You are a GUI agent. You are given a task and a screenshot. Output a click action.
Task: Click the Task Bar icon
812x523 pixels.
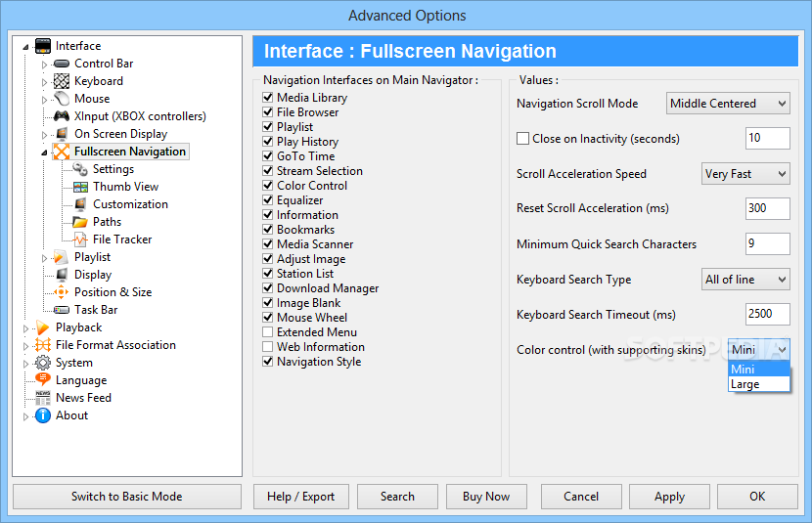(x=62, y=310)
